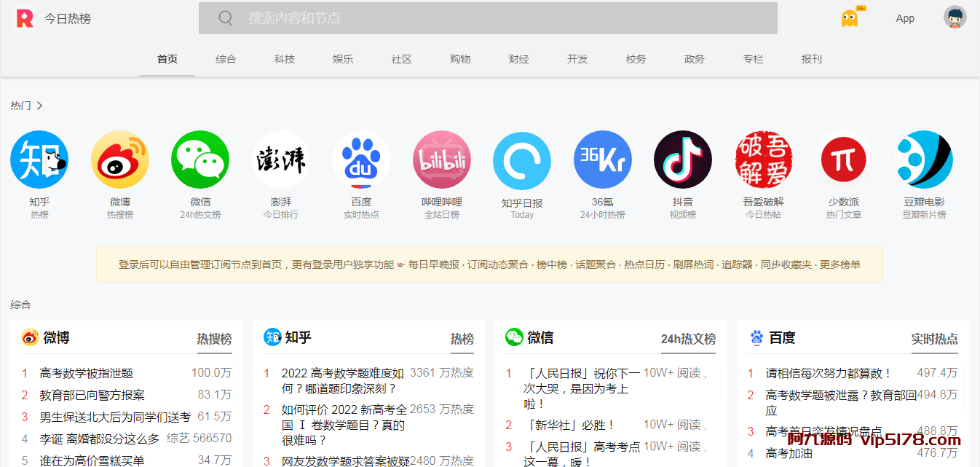Open 百度 item 请相信每次努力都算数！
The image size is (980, 467).
[829, 373]
